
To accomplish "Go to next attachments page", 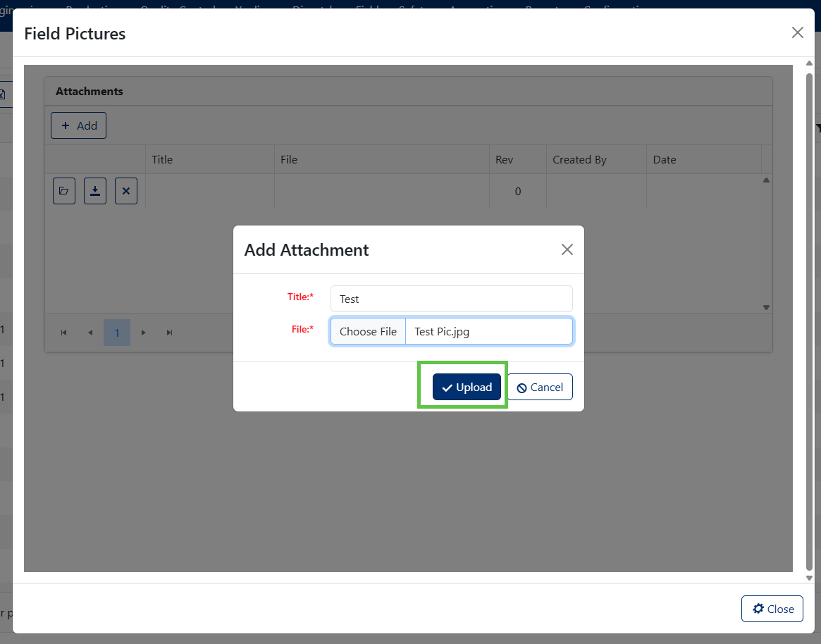I will pyautogui.click(x=144, y=333).
